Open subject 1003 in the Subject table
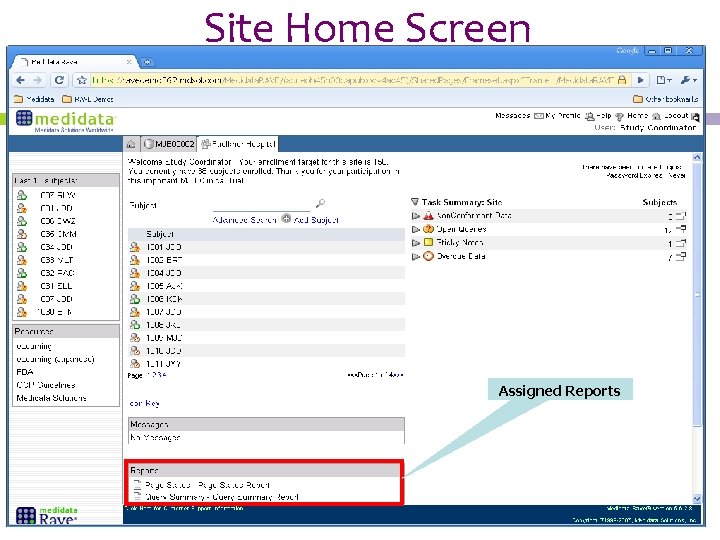The height and width of the screenshot is (540, 720). (x=164, y=260)
